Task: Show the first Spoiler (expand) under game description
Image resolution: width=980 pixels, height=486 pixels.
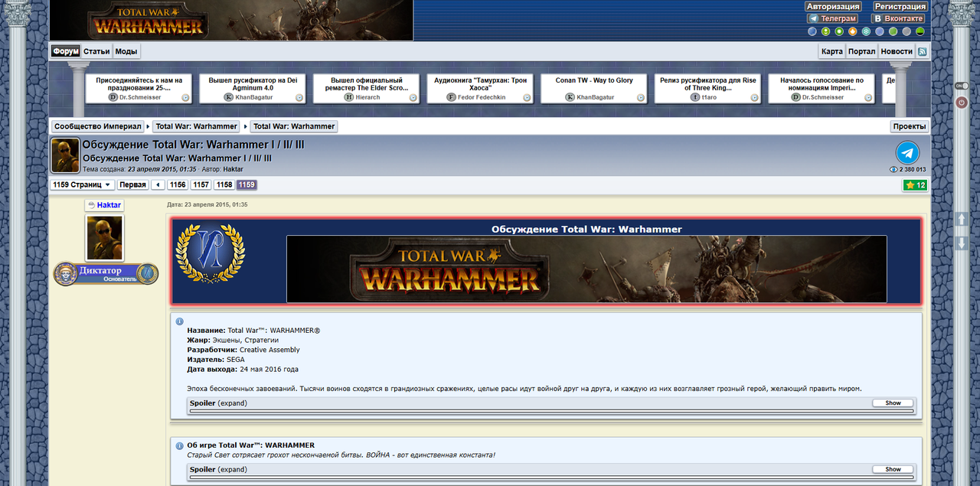Action: 893,403
